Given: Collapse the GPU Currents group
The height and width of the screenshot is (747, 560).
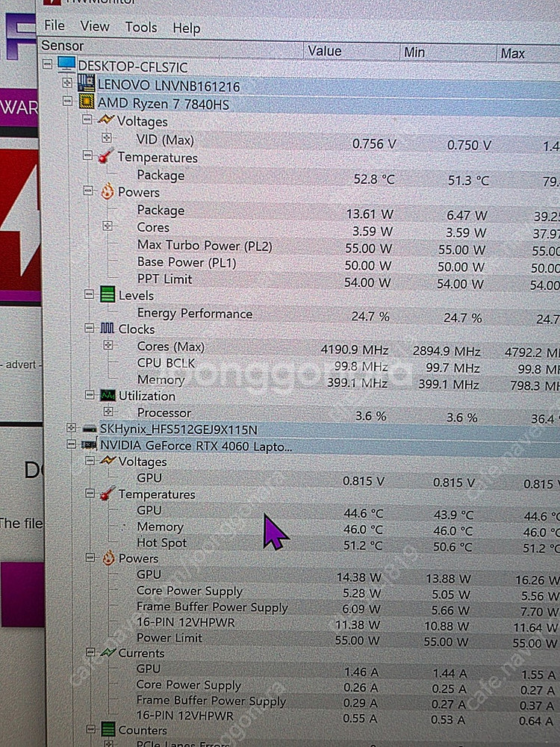Looking at the screenshot, I should tap(90, 651).
